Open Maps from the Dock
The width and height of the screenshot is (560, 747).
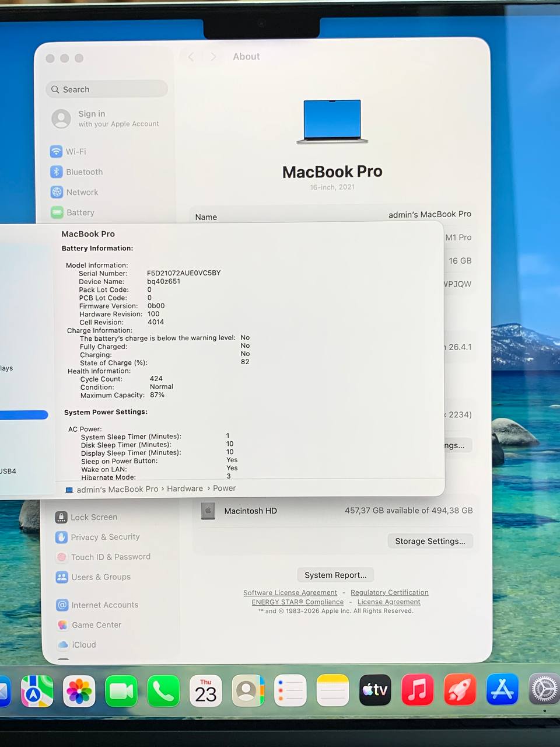(37, 691)
